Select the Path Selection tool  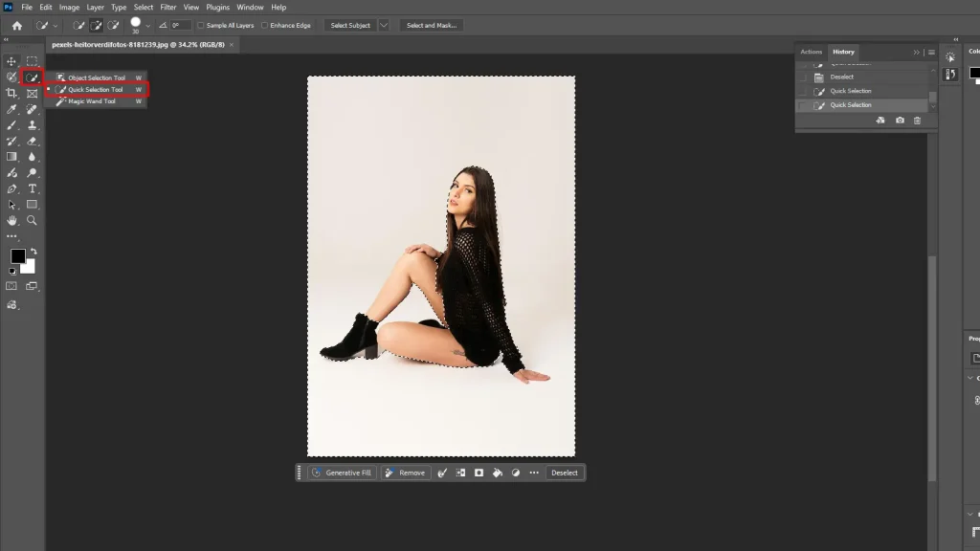(x=11, y=205)
